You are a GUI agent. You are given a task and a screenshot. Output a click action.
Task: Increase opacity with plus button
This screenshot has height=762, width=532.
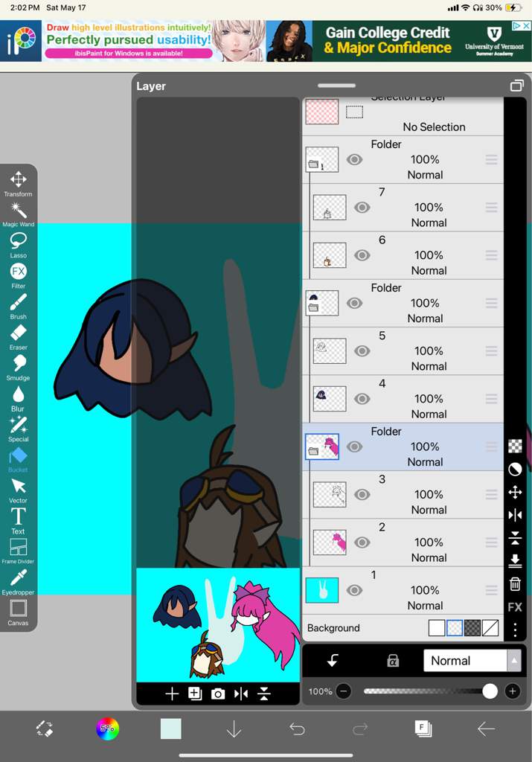[513, 691]
